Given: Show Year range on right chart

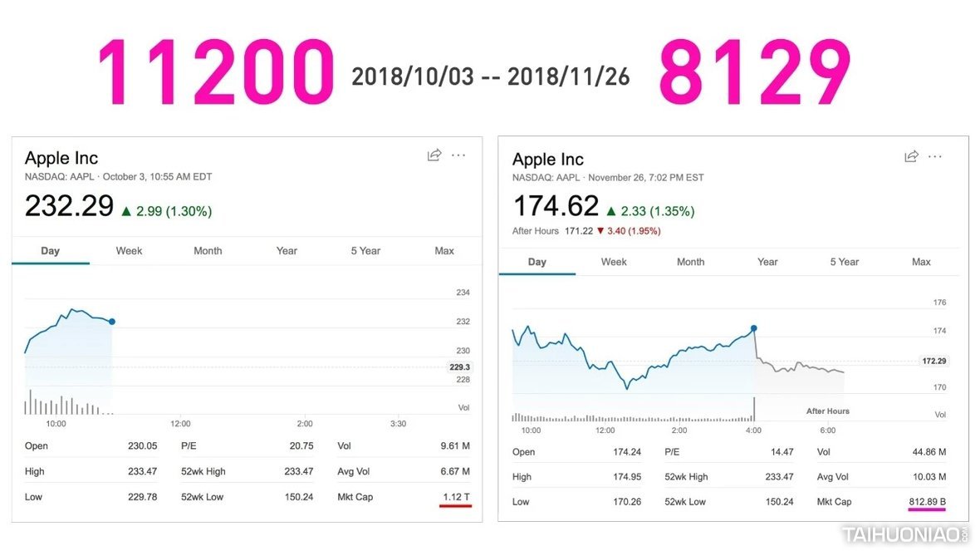Looking at the screenshot, I should tap(767, 262).
